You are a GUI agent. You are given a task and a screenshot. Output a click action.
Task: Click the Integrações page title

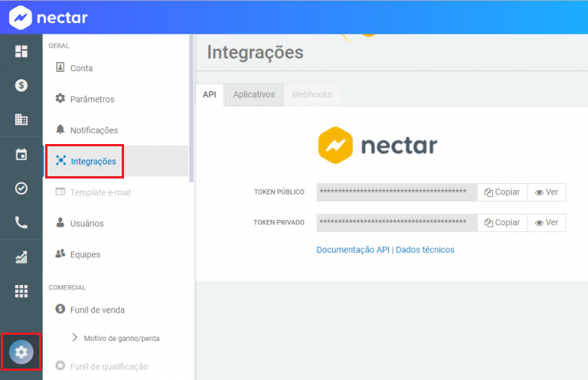click(x=255, y=52)
